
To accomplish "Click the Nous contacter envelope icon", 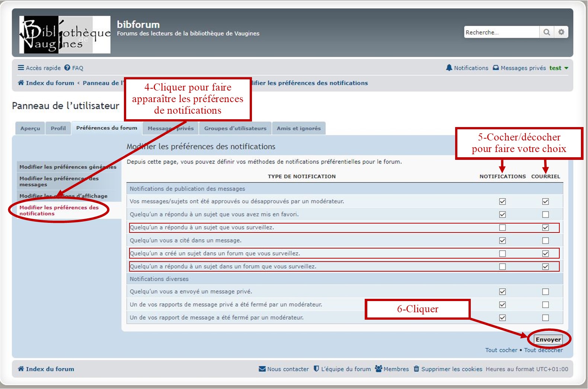I will click(x=262, y=369).
